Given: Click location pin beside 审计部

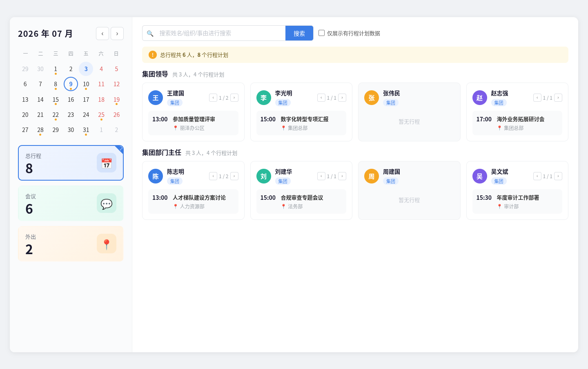Looking at the screenshot, I should coord(499,206).
